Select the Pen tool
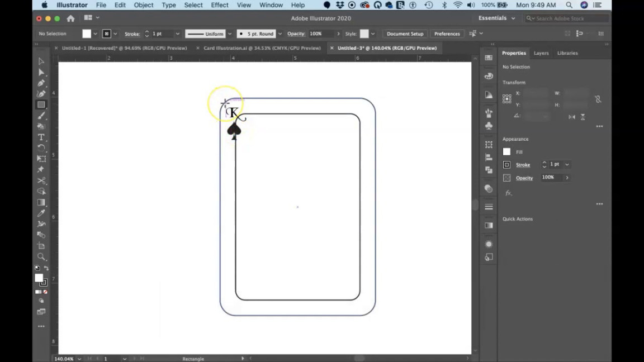The height and width of the screenshot is (362, 644). [x=41, y=83]
